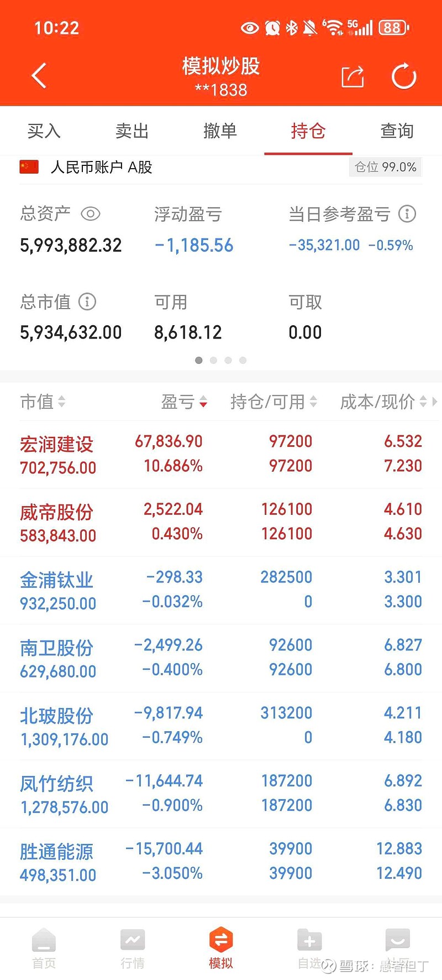Image resolution: width=442 pixels, height=980 pixels.
Task: Open the 宏润建设 holding row
Action: [221, 454]
